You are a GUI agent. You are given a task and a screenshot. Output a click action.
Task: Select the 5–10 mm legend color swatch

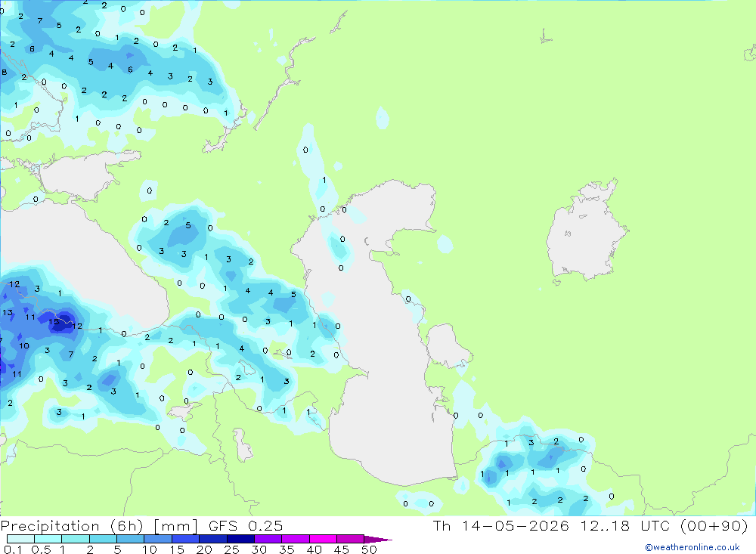click(x=131, y=539)
